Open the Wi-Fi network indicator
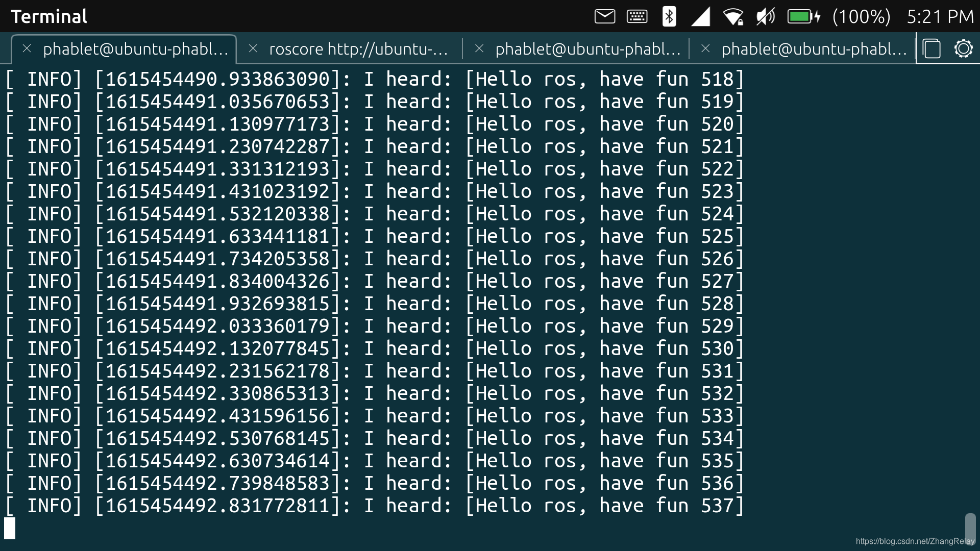The image size is (980, 551). click(733, 16)
